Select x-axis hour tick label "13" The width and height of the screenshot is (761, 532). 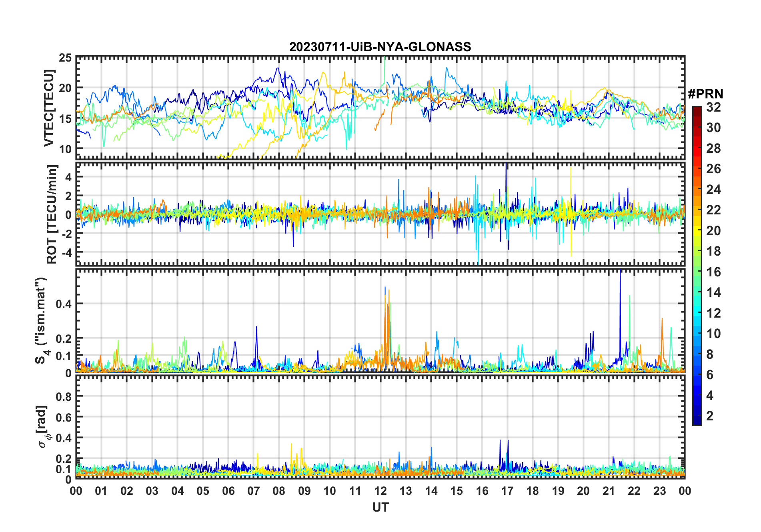[406, 491]
